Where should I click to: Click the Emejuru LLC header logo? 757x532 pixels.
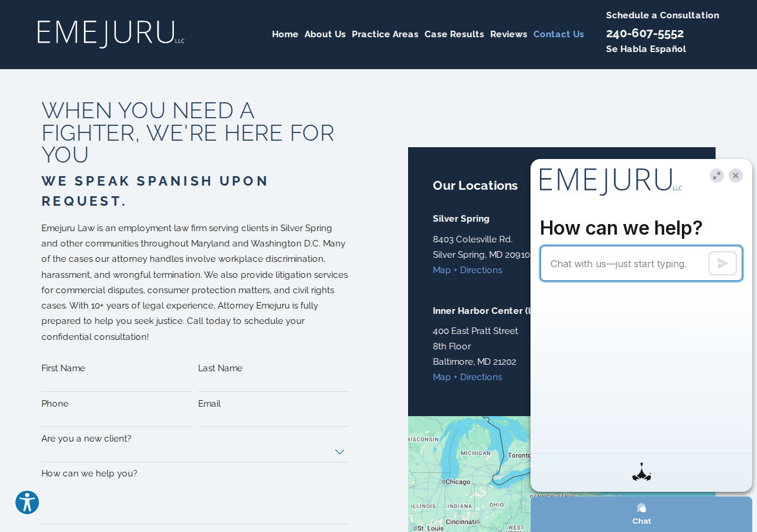tap(111, 34)
